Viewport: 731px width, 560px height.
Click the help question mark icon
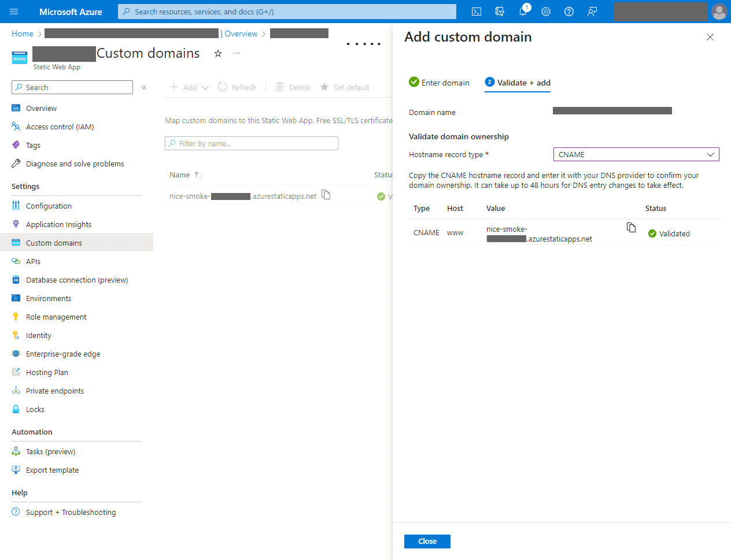click(569, 12)
